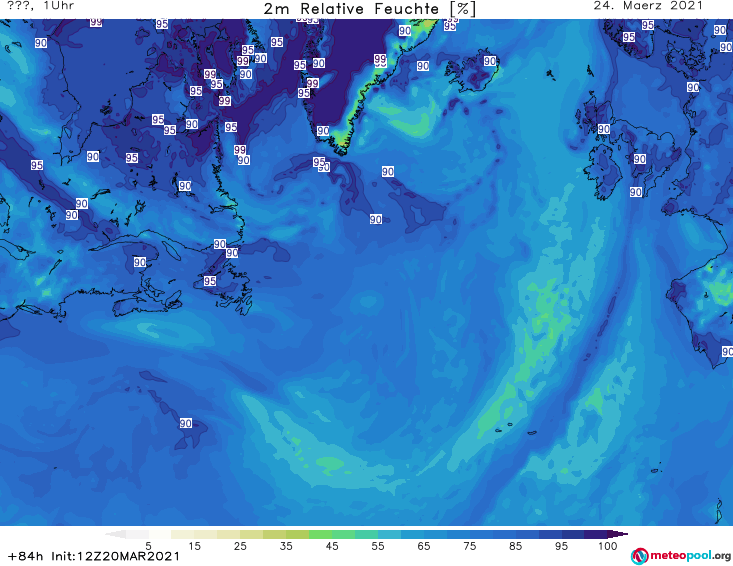Click the '85' label on the color scale
Viewport: 733px width, 566px height.
[x=515, y=546]
